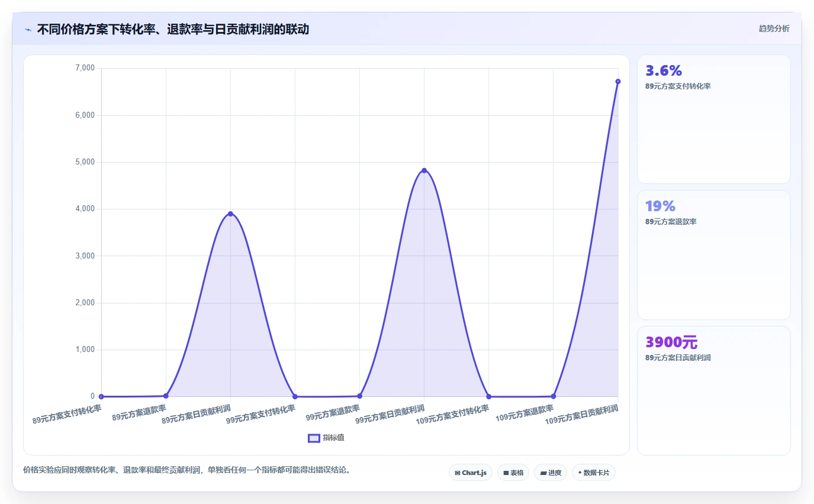
Task: Click the 89元方案日贡献利润 card caption
Action: [678, 358]
